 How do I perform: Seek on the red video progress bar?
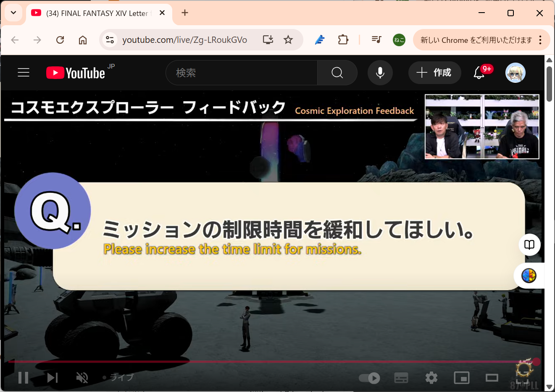pyautogui.click(x=273, y=361)
